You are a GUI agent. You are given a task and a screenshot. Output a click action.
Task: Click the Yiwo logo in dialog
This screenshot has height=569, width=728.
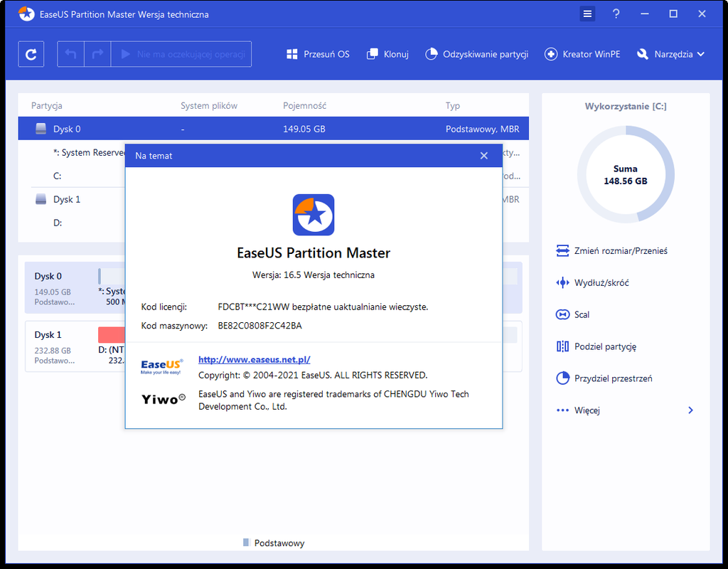[163, 400]
